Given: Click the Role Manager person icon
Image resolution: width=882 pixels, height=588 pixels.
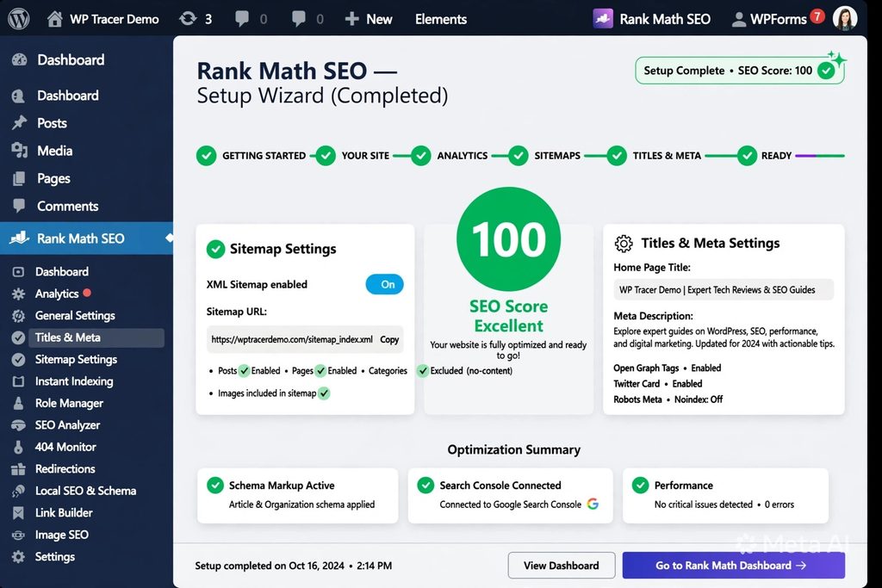Looking at the screenshot, I should click(19, 403).
